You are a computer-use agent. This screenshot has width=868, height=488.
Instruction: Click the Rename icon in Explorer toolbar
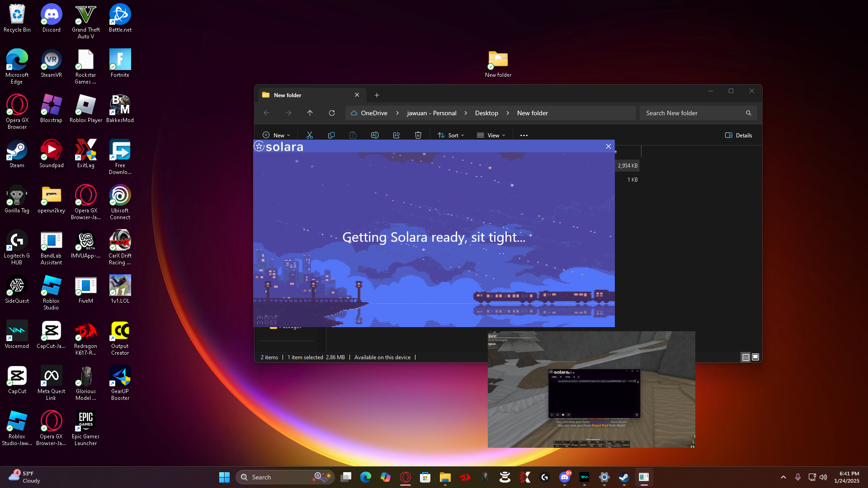pos(375,135)
